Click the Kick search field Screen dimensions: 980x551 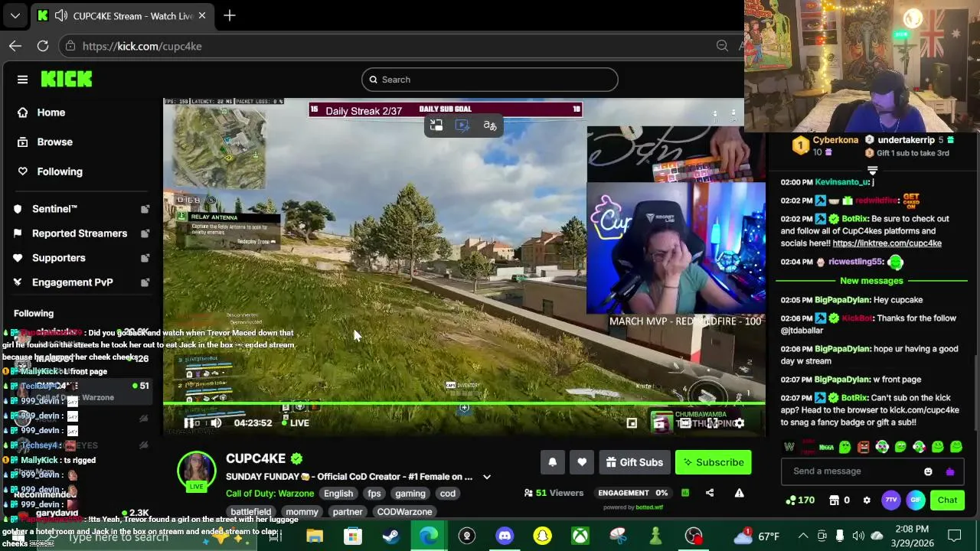[490, 80]
